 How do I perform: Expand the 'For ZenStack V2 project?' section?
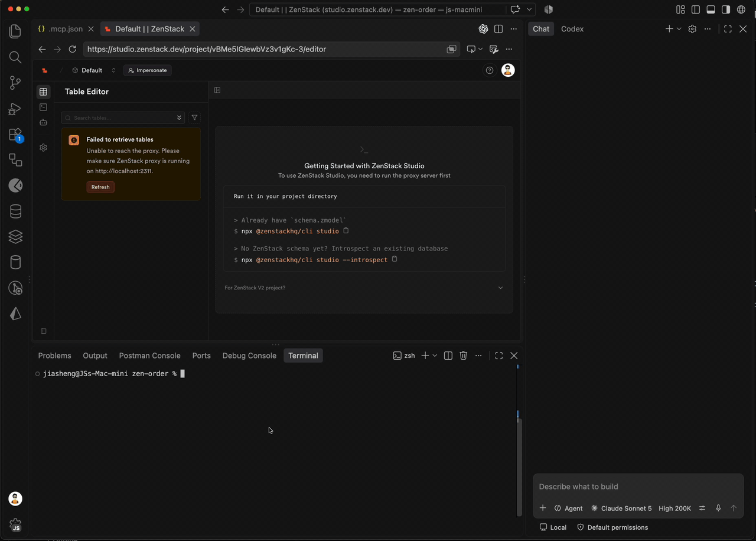pos(364,288)
